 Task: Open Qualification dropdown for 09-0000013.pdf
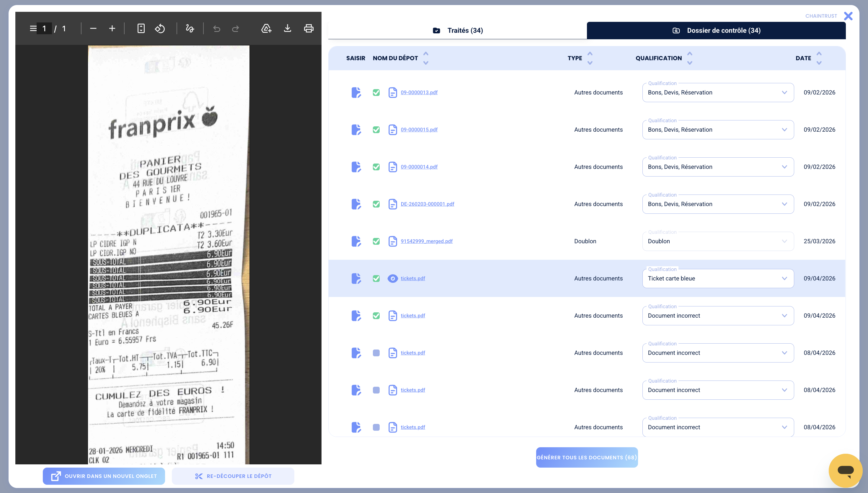click(718, 92)
